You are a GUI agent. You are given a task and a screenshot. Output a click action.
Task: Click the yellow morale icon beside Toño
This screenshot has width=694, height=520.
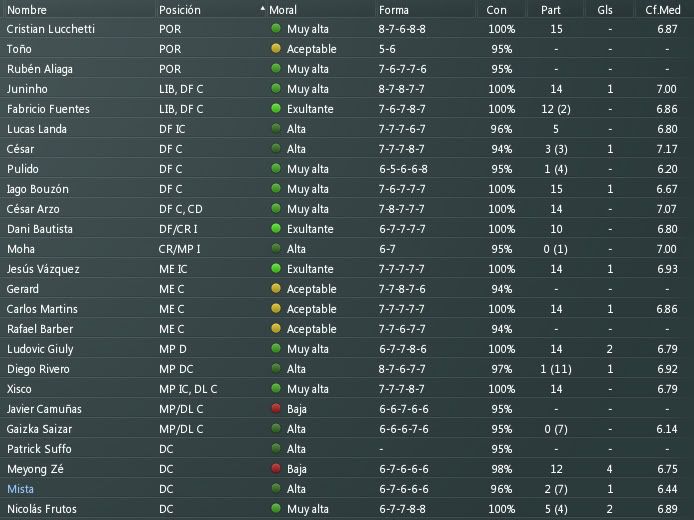[276, 49]
